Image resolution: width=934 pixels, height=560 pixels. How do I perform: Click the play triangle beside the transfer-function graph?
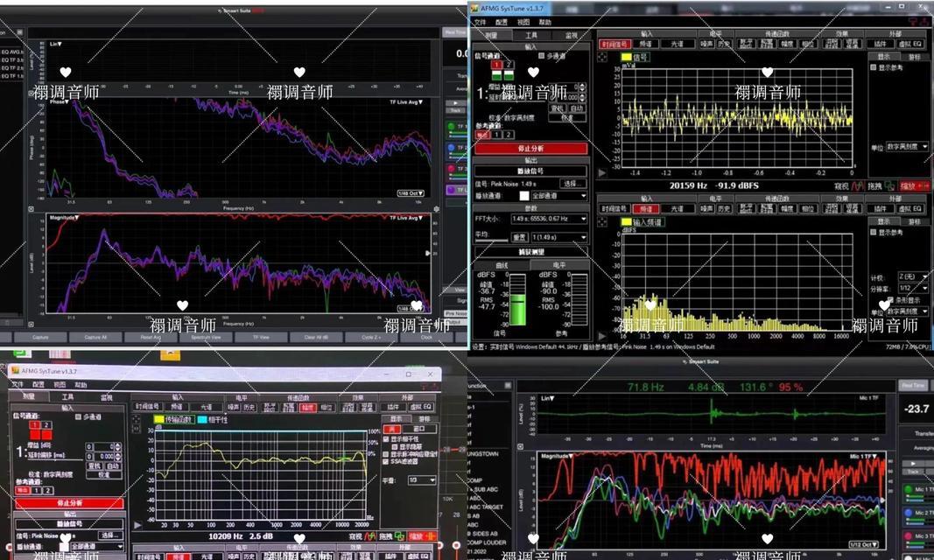pos(137,525)
